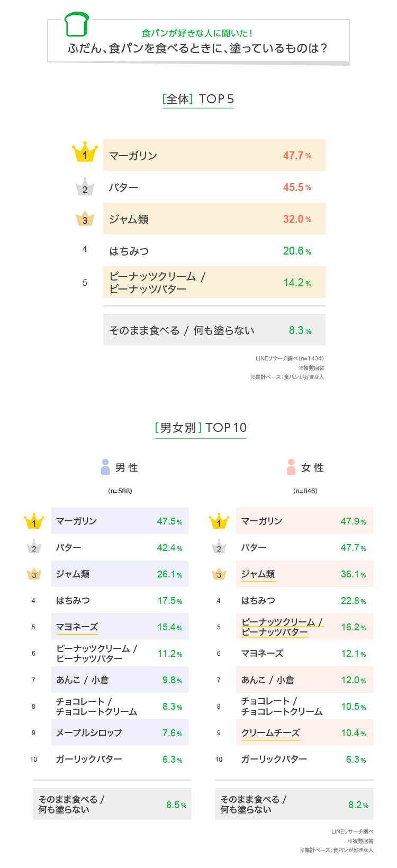Click the gold crown in the male ranking
The width and height of the screenshot is (397, 868).
coord(34,521)
